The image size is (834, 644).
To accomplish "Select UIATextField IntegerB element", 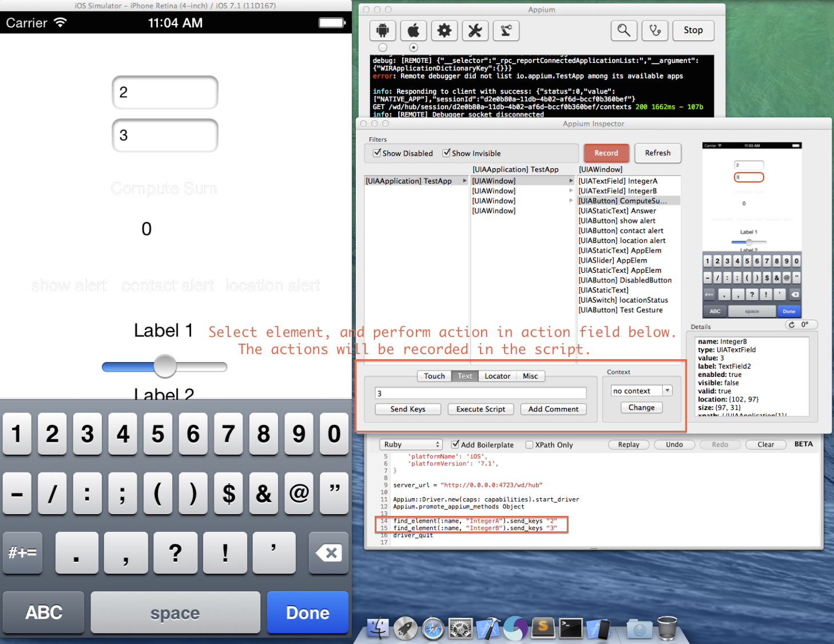I will [629, 190].
